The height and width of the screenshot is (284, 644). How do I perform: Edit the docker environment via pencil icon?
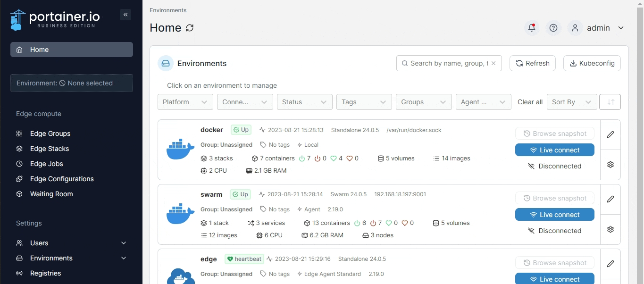(610, 134)
